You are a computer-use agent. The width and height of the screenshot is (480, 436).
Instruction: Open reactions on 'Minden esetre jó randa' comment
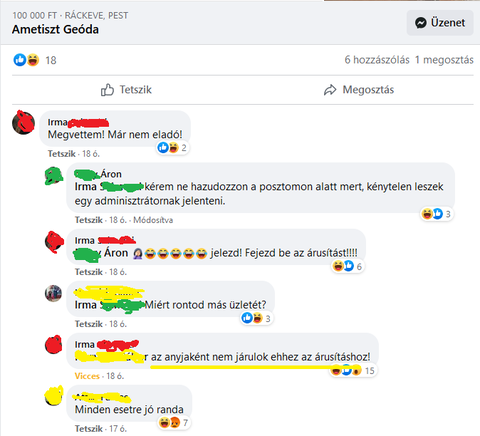pos(174,423)
